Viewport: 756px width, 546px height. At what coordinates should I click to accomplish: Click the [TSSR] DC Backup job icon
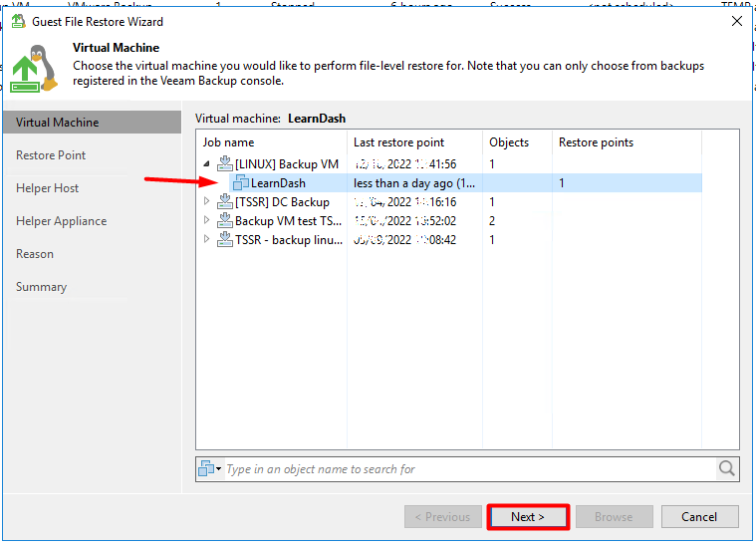click(x=225, y=202)
